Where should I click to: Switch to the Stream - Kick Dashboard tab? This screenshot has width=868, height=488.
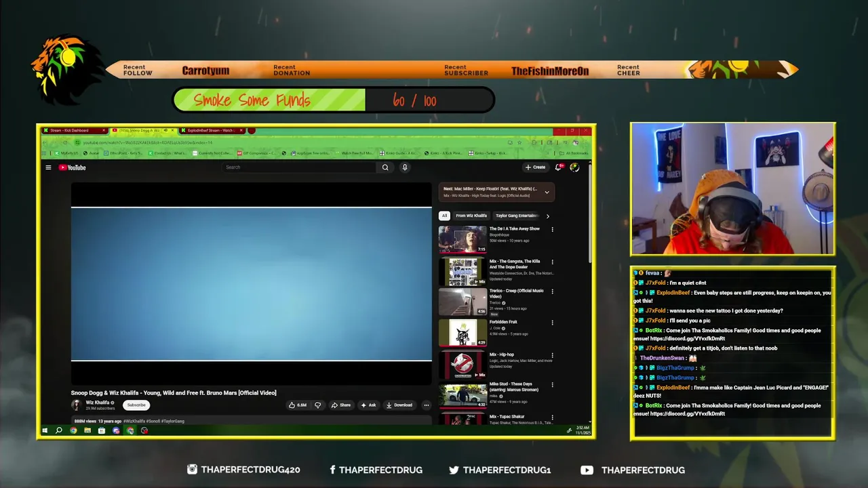[x=74, y=130]
